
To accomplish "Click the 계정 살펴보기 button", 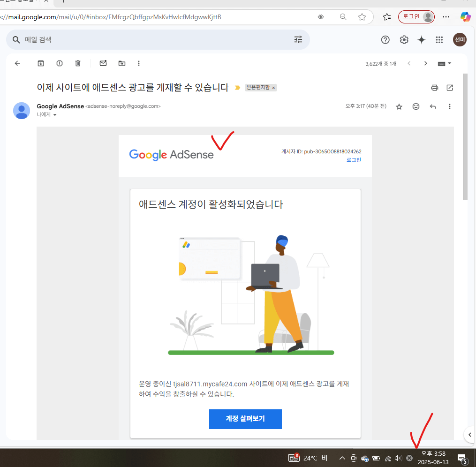I will pos(245,419).
